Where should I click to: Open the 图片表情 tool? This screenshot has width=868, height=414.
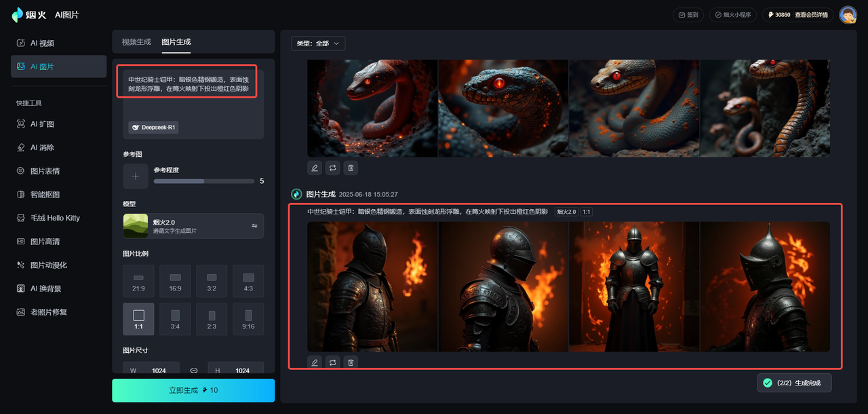tap(58, 171)
